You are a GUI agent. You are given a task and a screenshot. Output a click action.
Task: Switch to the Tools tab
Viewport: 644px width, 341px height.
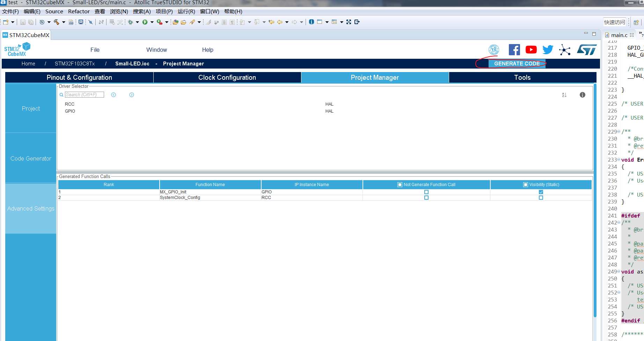click(522, 77)
